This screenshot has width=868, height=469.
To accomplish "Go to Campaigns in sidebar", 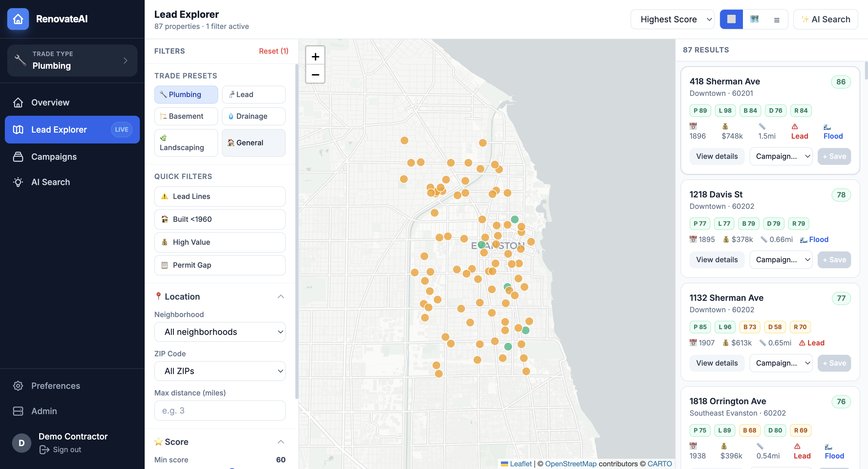I will 54,157.
